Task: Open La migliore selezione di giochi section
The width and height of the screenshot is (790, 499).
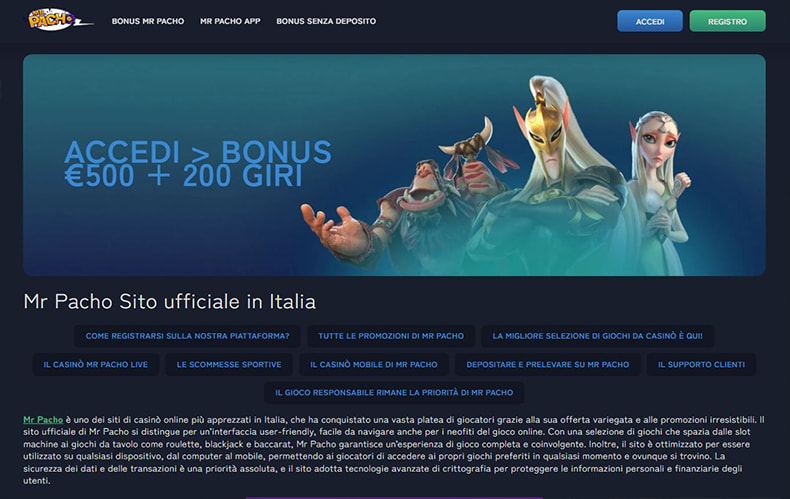Action: [x=597, y=336]
